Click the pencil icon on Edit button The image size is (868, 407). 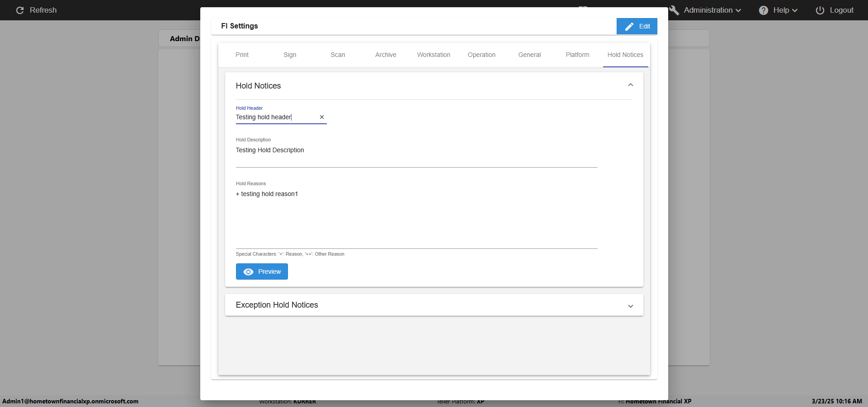click(629, 27)
